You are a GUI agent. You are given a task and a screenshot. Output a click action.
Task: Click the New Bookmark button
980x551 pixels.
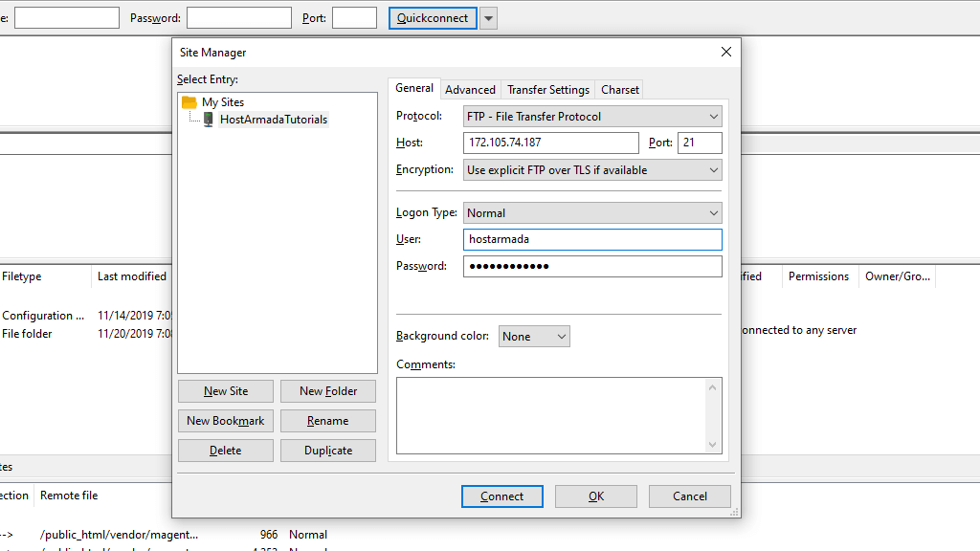pyautogui.click(x=226, y=421)
